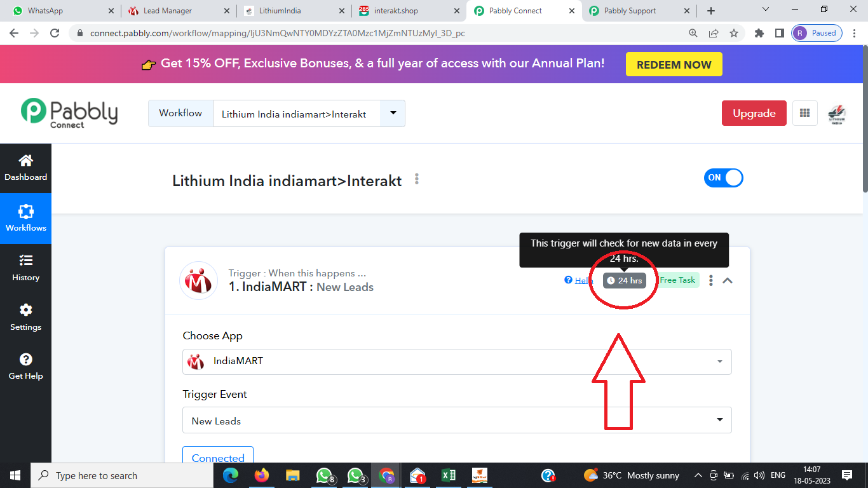Open File Explorer on the taskbar

point(292,475)
